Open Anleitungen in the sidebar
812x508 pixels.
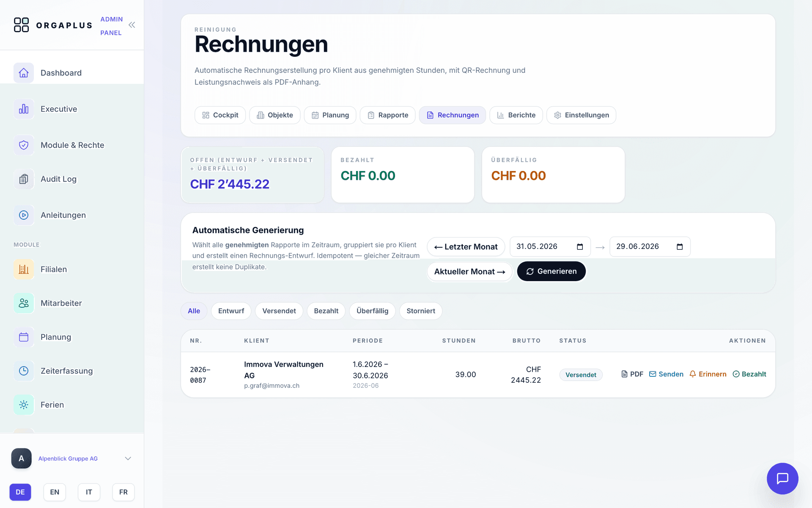coord(72,215)
